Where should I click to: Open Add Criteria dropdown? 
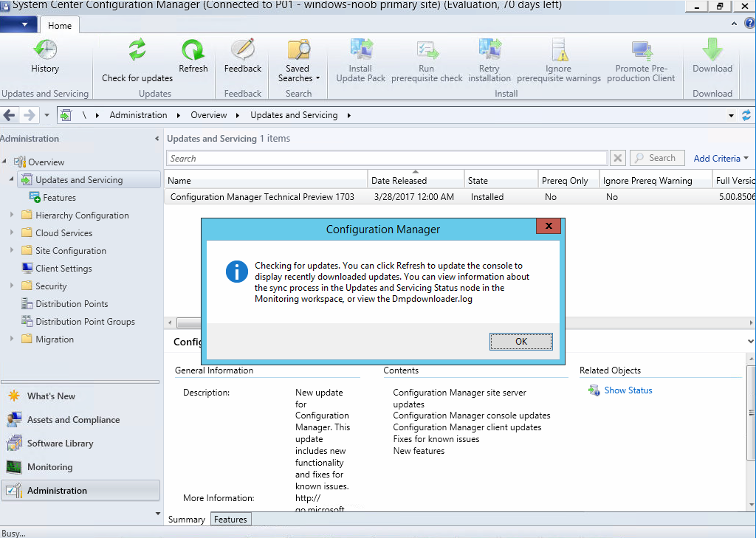pos(721,159)
